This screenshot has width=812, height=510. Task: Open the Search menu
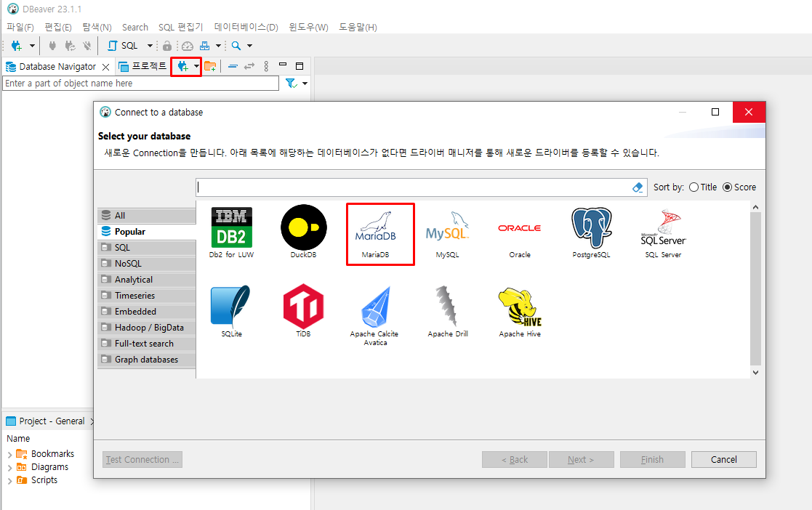pyautogui.click(x=135, y=27)
